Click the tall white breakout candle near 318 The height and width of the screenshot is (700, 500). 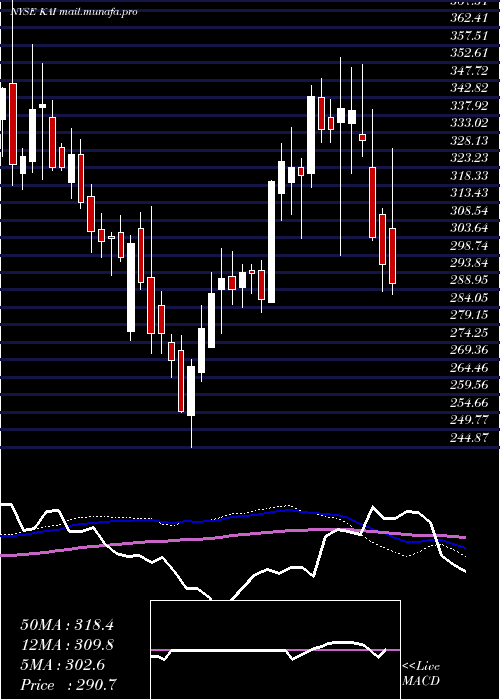[271, 242]
